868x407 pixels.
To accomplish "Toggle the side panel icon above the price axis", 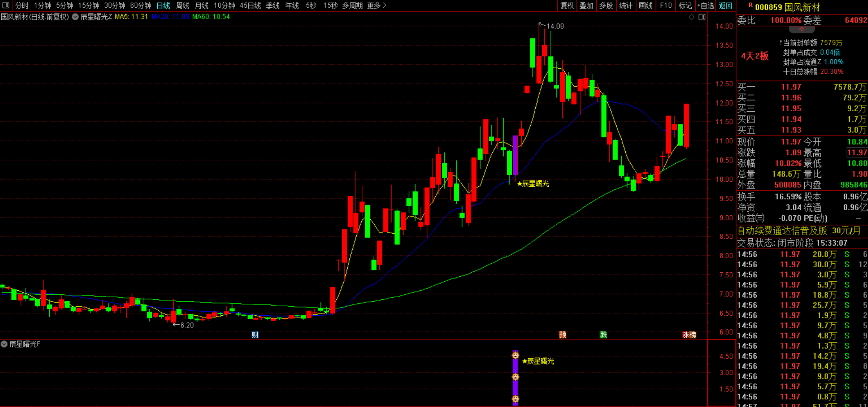I will 702,17.
